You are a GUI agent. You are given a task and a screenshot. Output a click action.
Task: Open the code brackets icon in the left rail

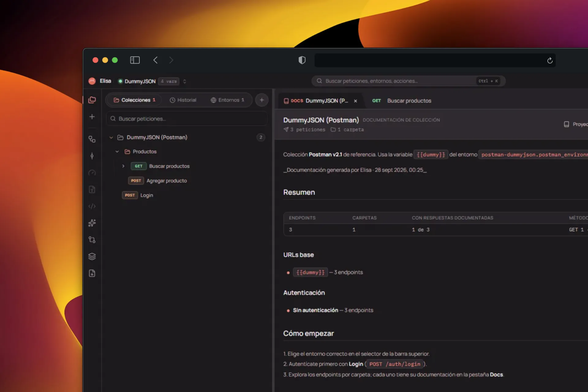coord(92,206)
